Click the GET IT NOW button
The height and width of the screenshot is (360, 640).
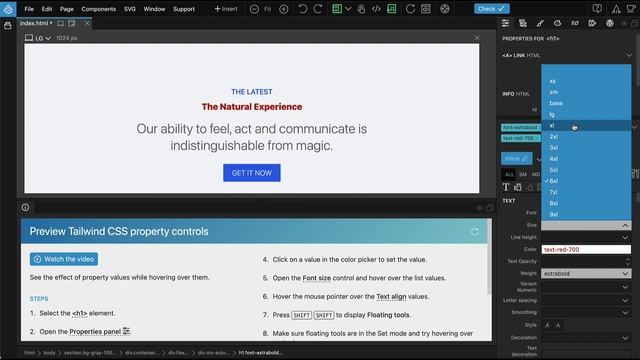(x=252, y=173)
